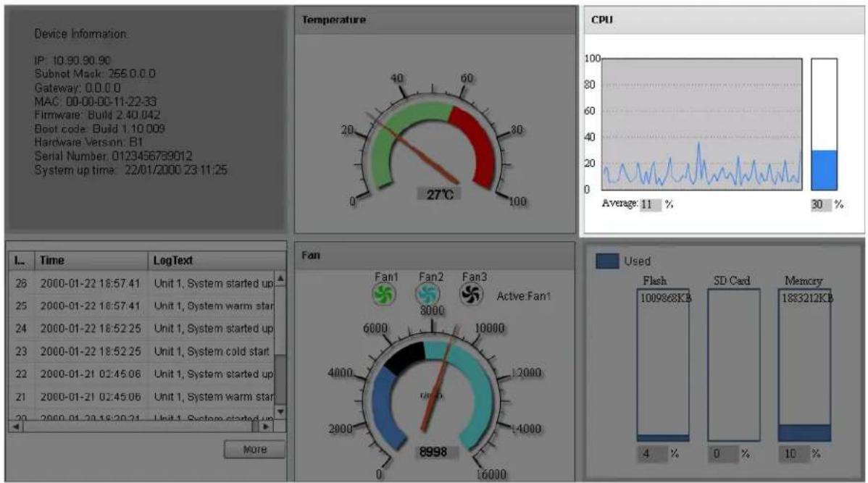
Task: Click the Subnet Mask 255.0.0.0 line
Action: coord(95,74)
